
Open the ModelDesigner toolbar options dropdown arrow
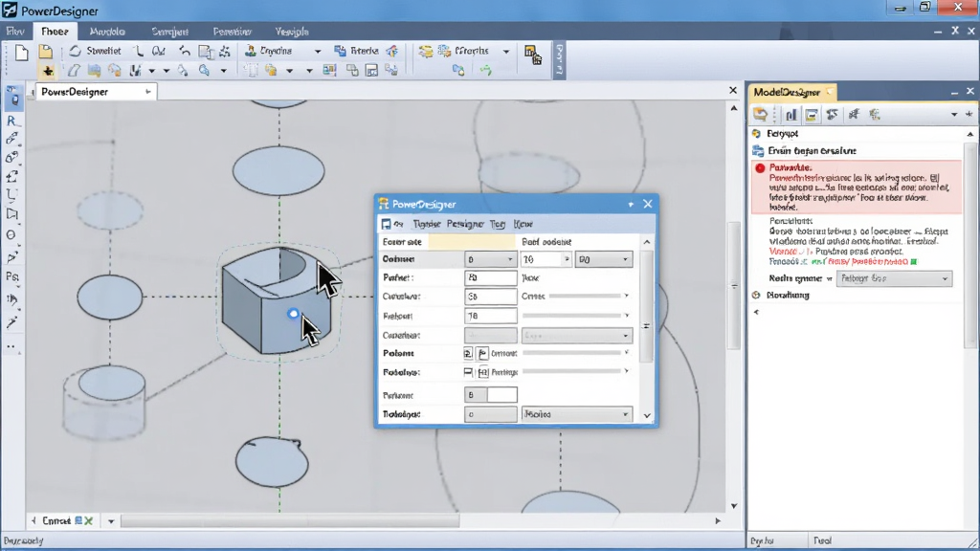point(954,115)
